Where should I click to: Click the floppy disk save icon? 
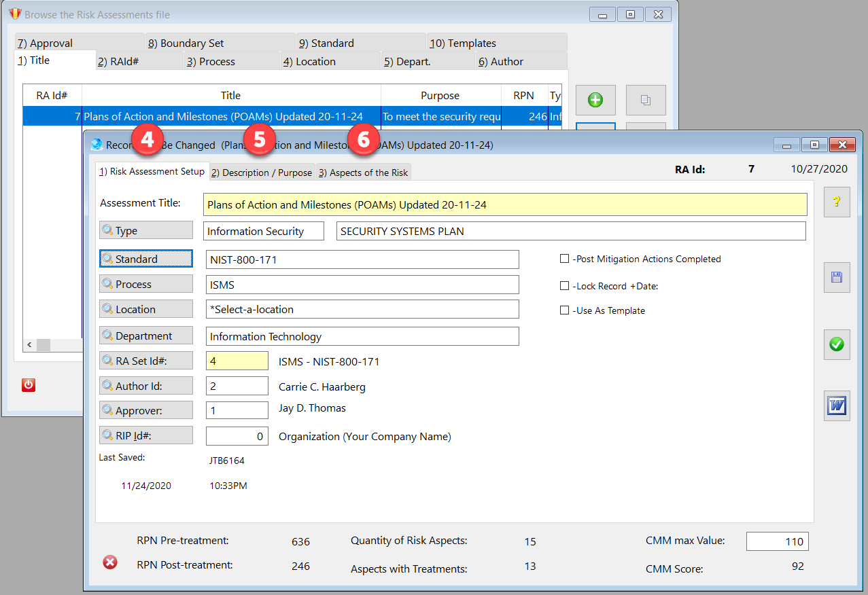point(837,277)
